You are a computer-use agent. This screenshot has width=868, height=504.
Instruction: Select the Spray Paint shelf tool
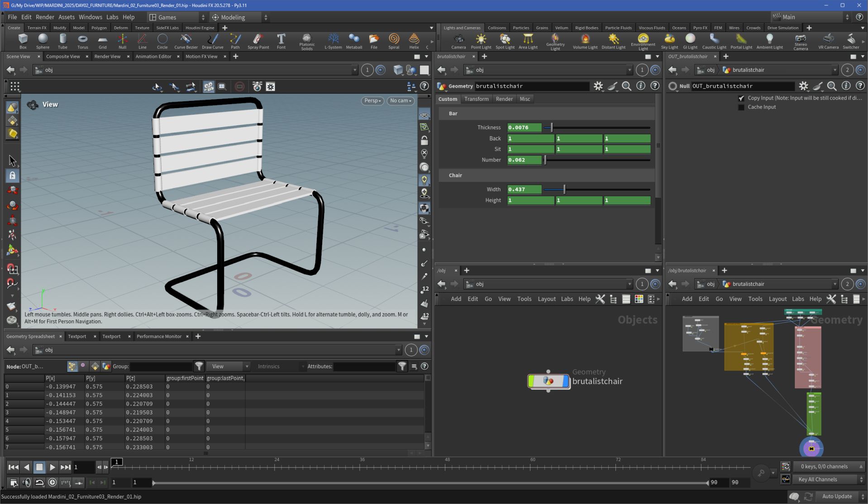[258, 41]
